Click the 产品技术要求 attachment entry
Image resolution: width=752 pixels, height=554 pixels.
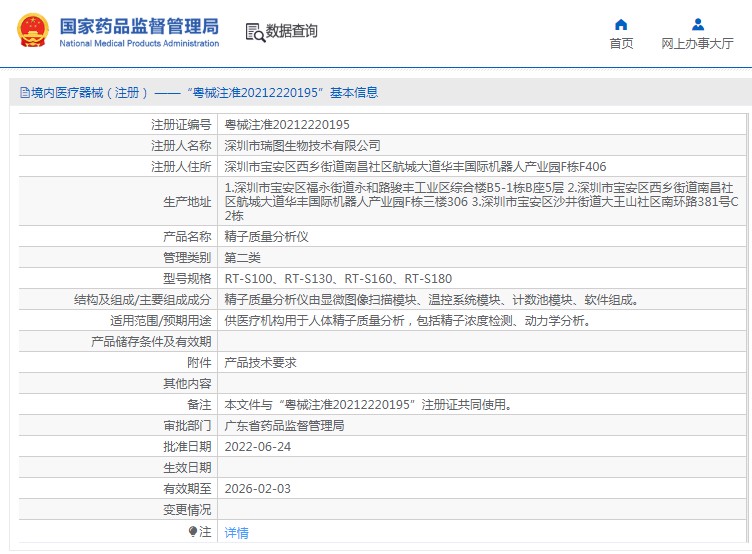click(260, 362)
